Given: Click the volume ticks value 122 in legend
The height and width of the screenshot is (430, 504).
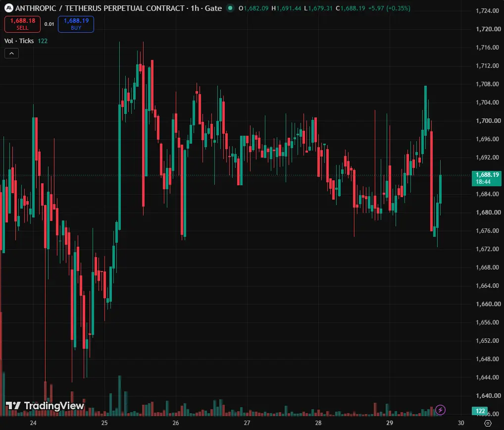Looking at the screenshot, I should pos(43,41).
